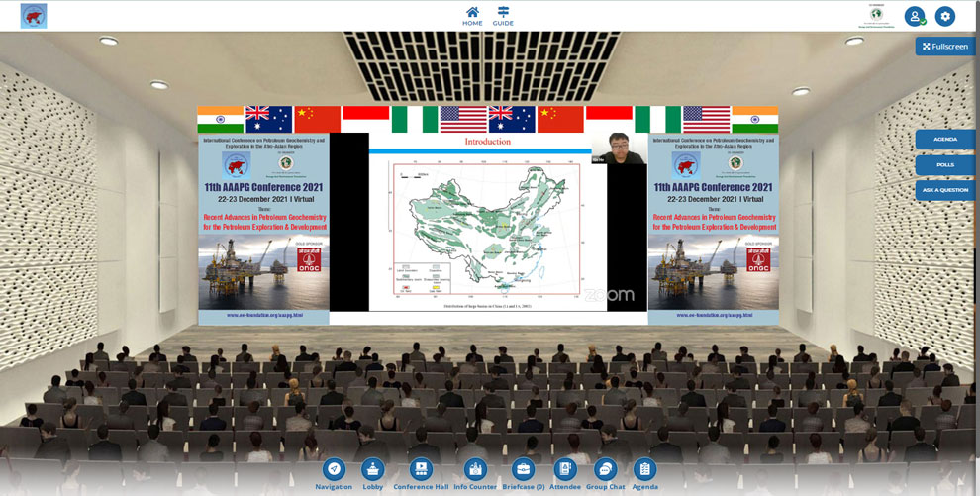980x496 pixels.
Task: Click the ONGC logo on right banner
Action: coord(758,259)
